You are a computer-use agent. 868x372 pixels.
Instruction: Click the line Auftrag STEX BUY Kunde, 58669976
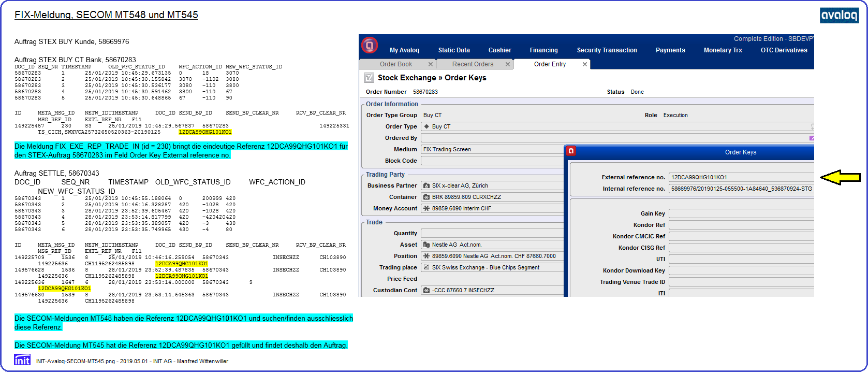click(71, 41)
